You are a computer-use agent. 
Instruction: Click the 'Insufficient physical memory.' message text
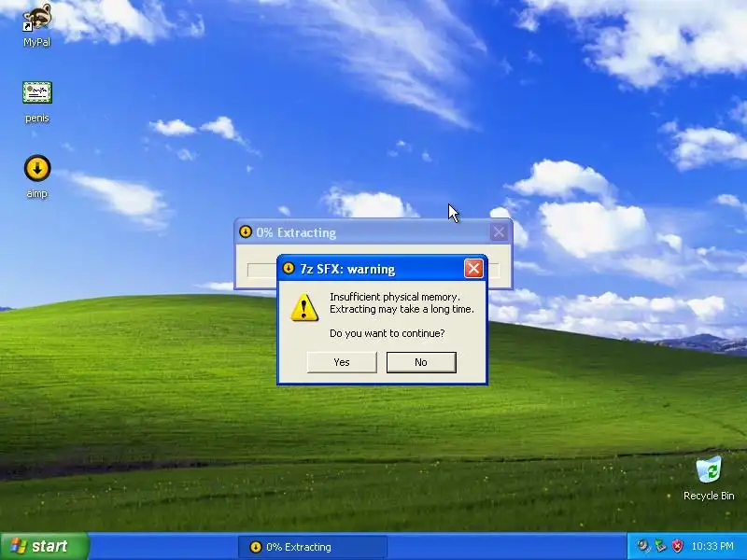click(395, 297)
